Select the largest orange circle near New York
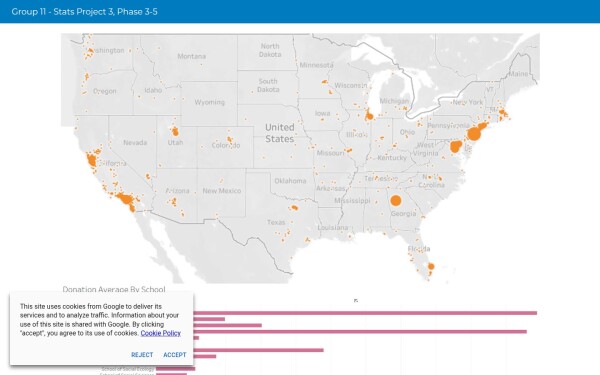600x375 pixels. pos(474,134)
